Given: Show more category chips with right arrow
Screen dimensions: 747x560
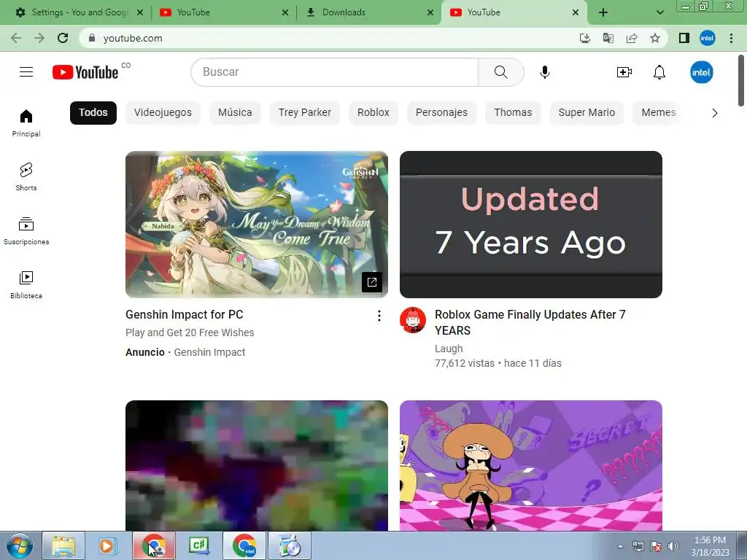Looking at the screenshot, I should tap(714, 113).
